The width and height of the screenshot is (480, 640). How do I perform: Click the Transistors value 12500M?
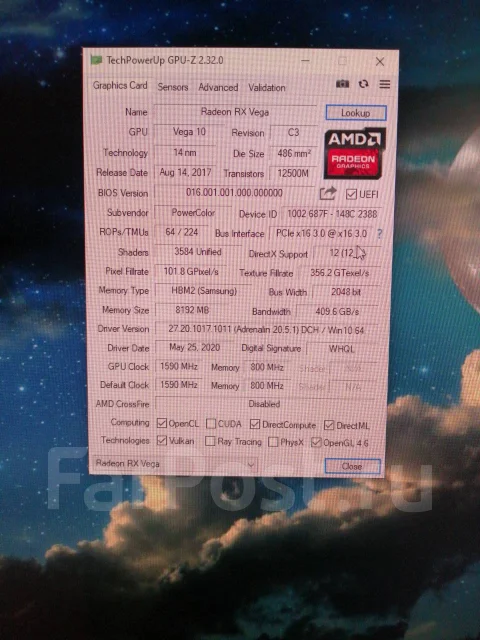coord(293,173)
